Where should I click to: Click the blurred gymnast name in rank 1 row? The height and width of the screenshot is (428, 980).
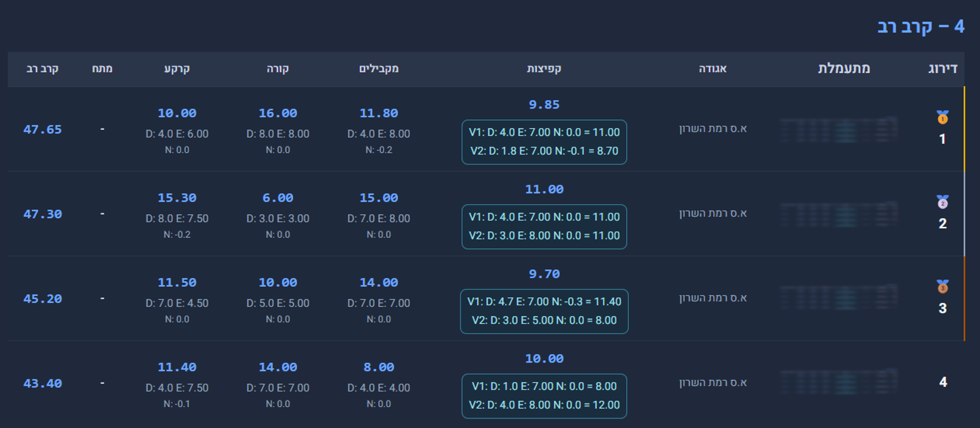tap(839, 129)
